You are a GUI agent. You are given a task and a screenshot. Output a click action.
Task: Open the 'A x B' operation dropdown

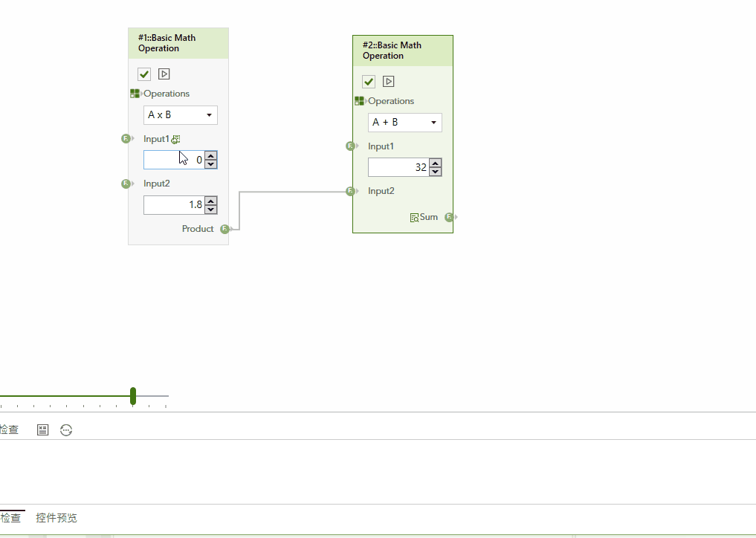click(181, 115)
